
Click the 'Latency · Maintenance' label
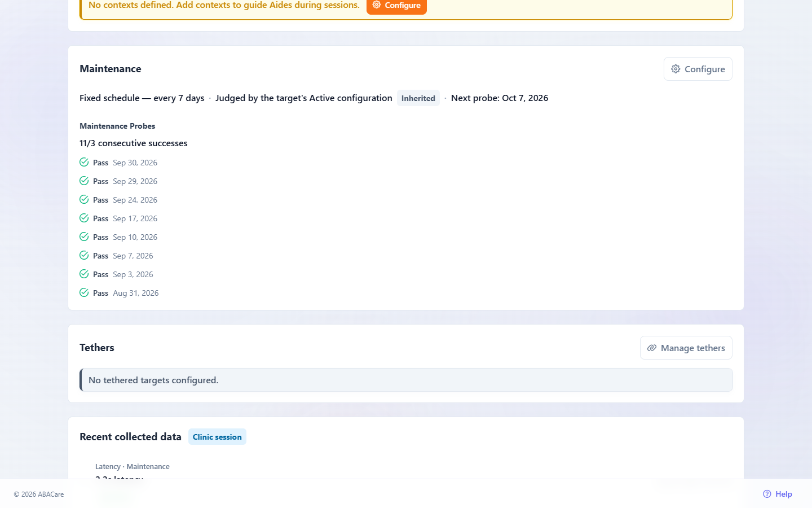[x=133, y=466]
